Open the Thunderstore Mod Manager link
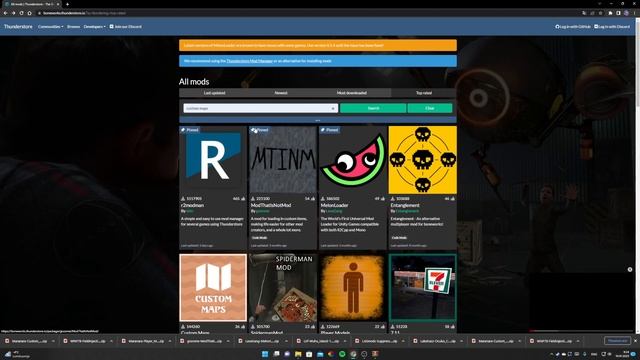Screen dimensions: 640x360 pos(249,61)
